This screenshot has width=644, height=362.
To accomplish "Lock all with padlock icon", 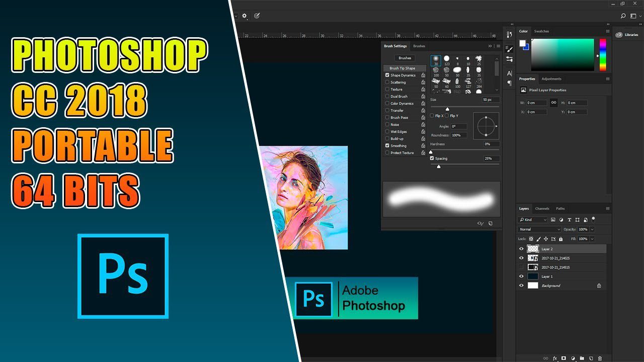I will point(560,239).
